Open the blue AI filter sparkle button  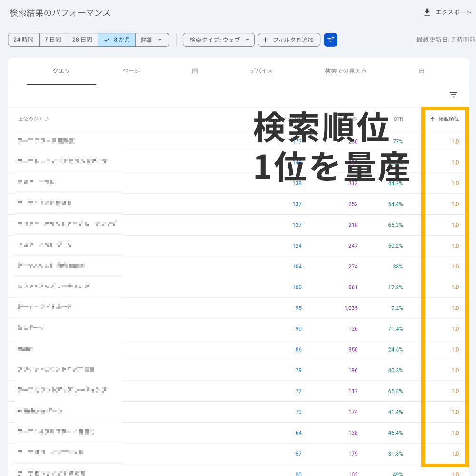point(330,40)
